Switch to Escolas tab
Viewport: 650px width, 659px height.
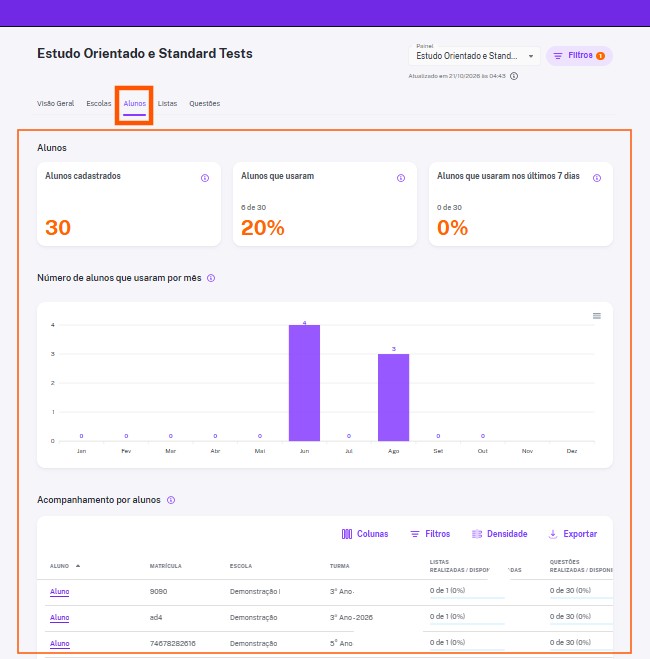point(99,103)
